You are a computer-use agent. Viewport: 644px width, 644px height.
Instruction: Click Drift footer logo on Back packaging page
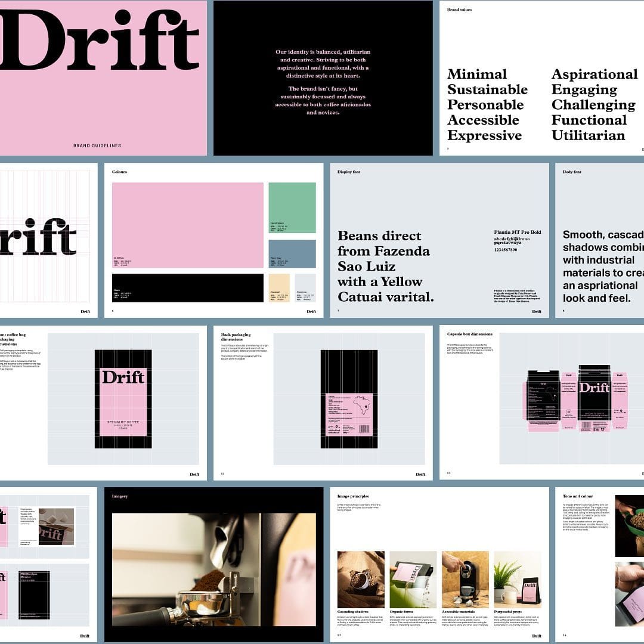420,474
